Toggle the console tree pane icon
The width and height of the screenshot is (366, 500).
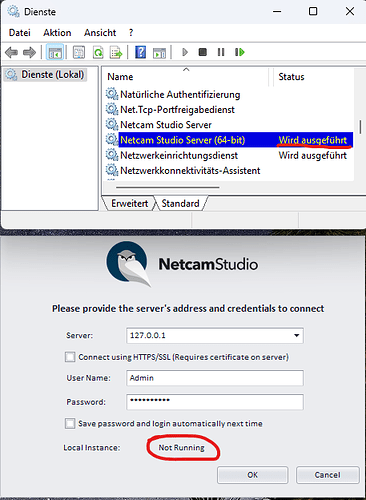pos(55,52)
